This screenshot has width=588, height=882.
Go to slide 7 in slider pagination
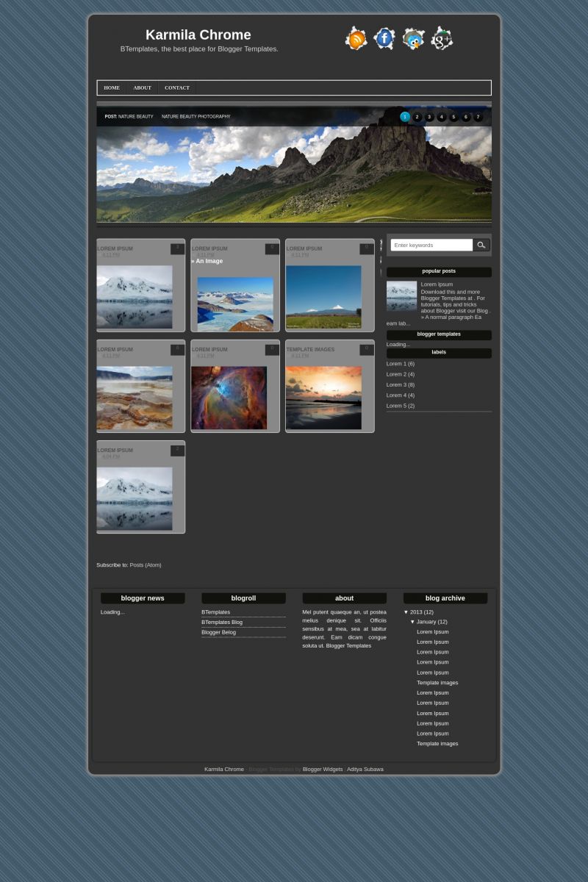click(478, 117)
